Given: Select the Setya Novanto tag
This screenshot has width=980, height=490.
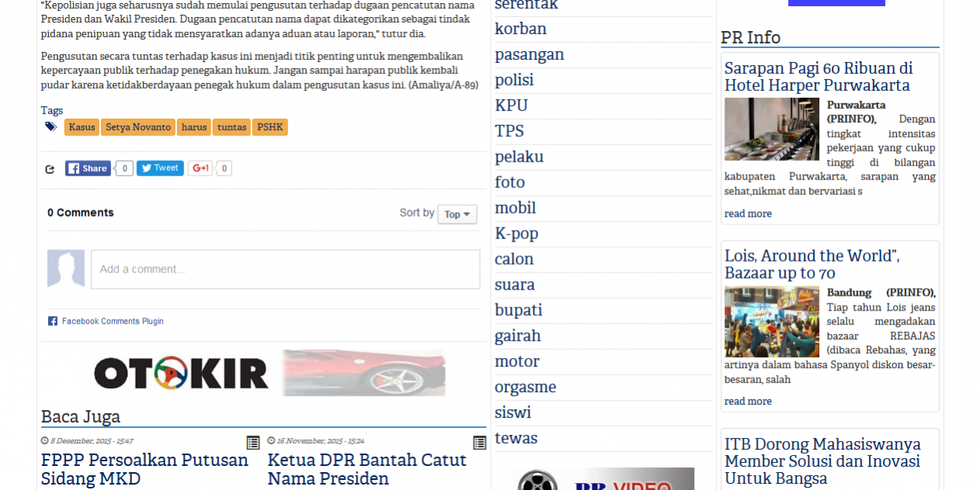Looking at the screenshot, I should 138,127.
